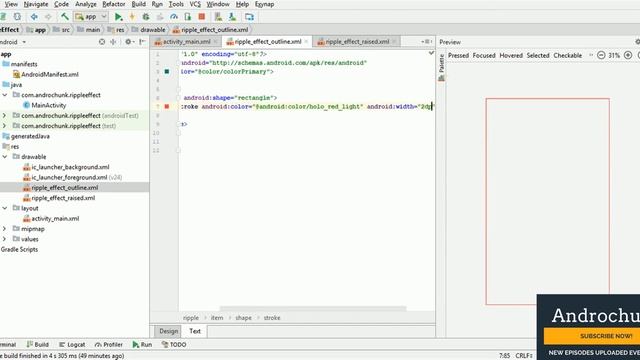
Task: Open the AVD Manager icon
Action: (x=218, y=17)
